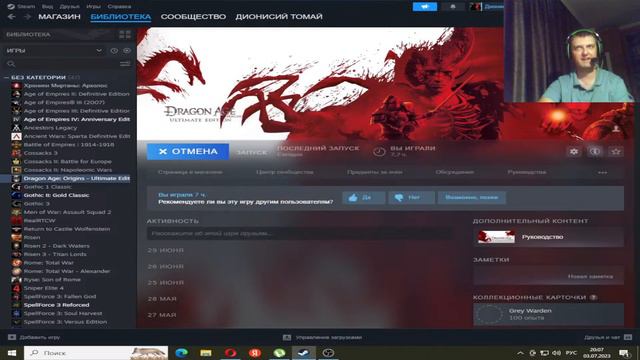Viewport: 640px width, 360px height.
Task: Expand the ИГРЫ filter dropdown
Action: [x=54, y=51]
